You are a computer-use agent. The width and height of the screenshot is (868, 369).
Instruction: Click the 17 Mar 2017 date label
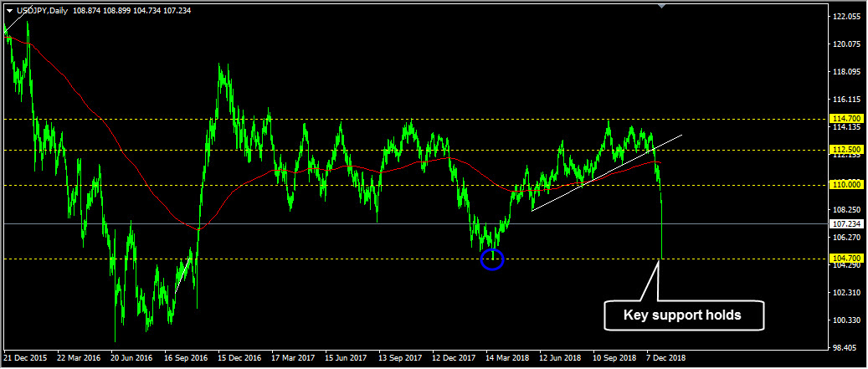point(292,358)
